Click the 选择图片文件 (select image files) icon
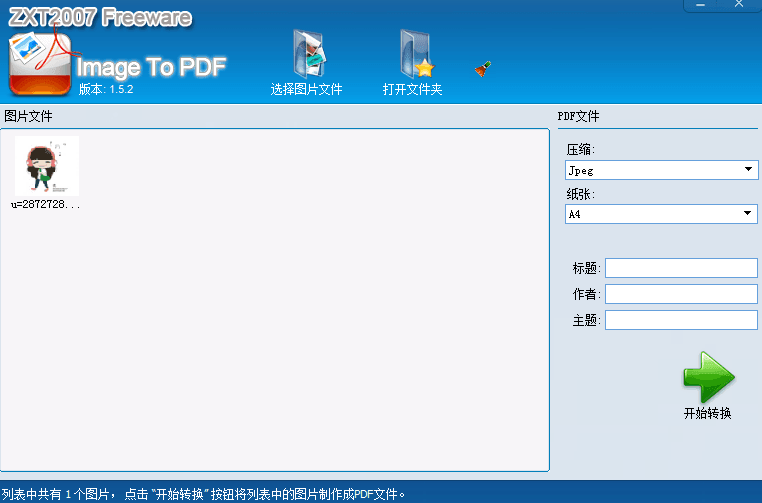Screen dimensions: 762x503 point(308,54)
